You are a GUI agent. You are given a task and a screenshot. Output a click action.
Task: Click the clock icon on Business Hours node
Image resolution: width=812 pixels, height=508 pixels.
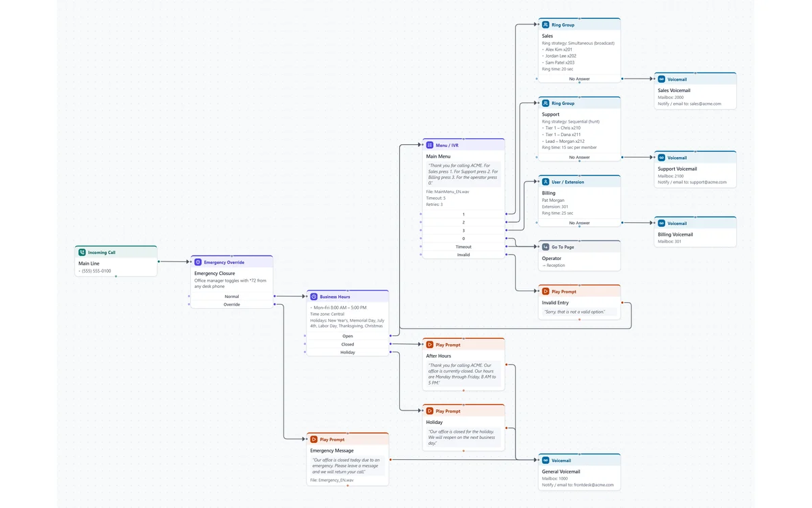(x=313, y=297)
